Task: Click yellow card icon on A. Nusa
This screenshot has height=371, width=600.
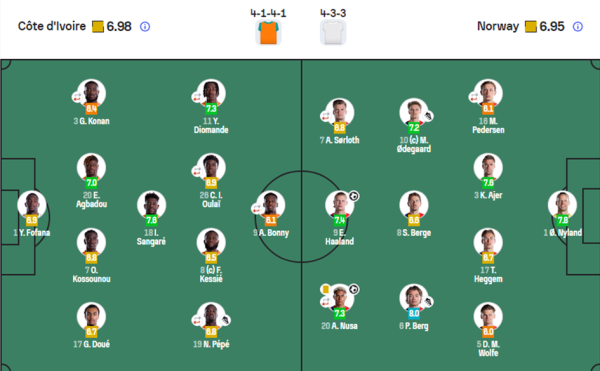Action: coord(326,289)
